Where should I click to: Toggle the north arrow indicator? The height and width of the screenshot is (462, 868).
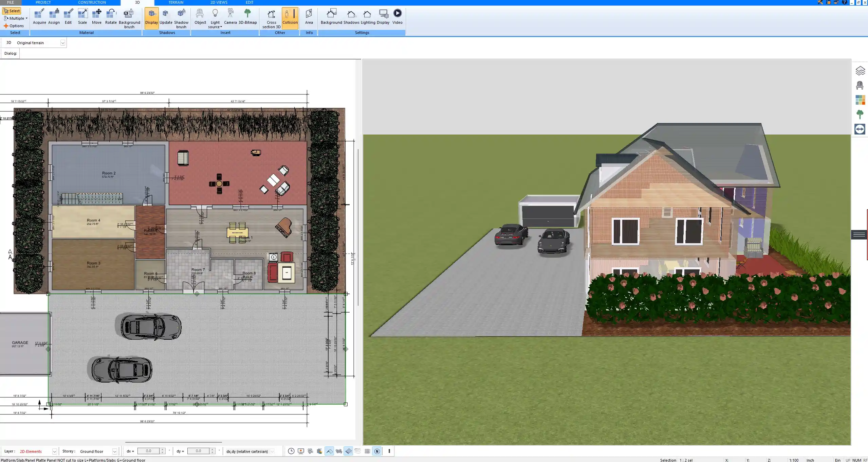pyautogui.click(x=377, y=451)
